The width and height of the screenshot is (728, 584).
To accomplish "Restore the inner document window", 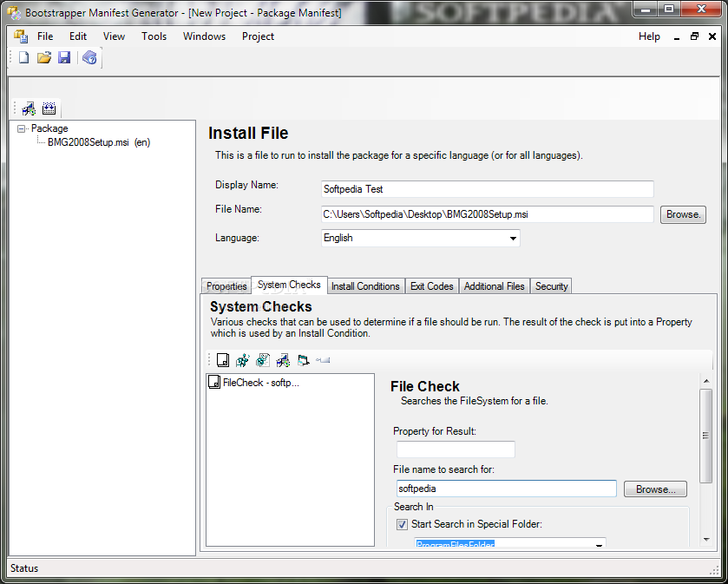I will (694, 36).
